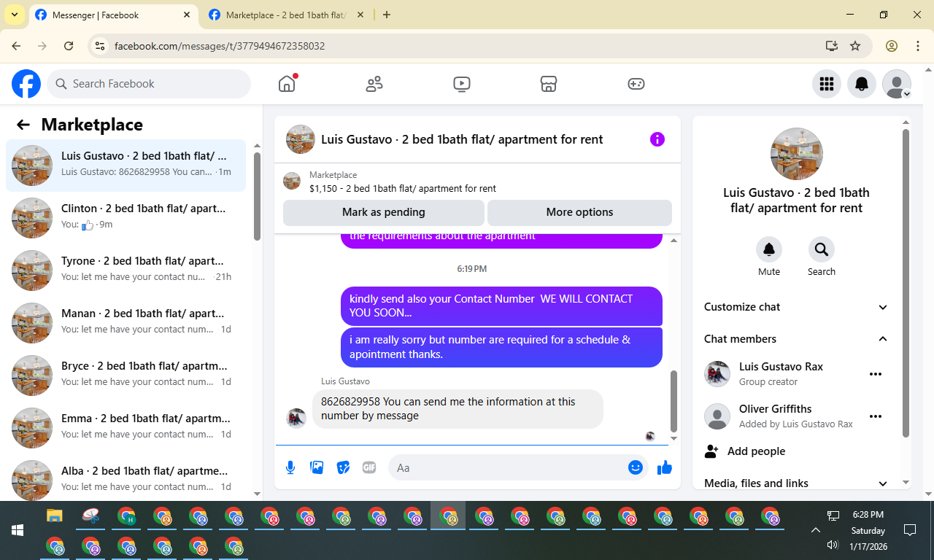Open Chrome profile icon
934x560 pixels.
[892, 46]
